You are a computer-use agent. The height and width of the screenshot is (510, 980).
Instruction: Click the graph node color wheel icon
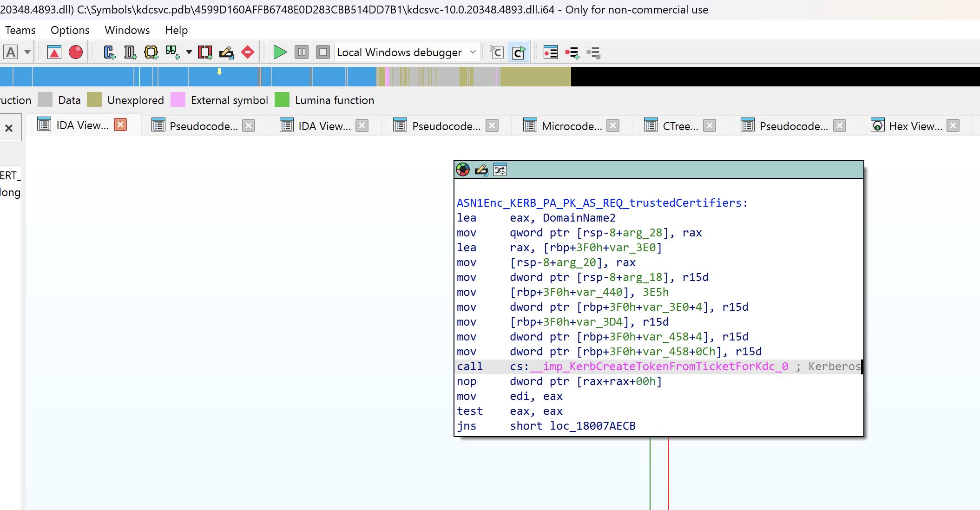pyautogui.click(x=463, y=170)
